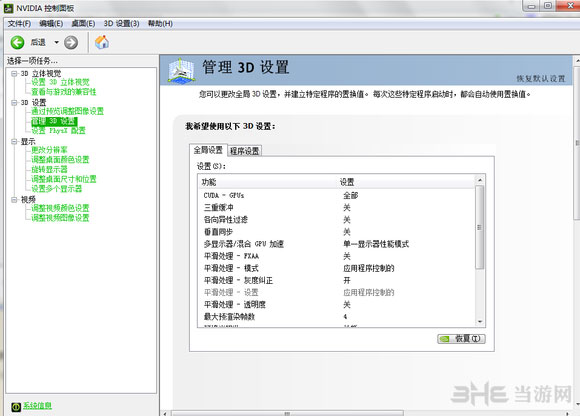
Task: Select 调整视频图像设置 in tree
Action: 60,218
